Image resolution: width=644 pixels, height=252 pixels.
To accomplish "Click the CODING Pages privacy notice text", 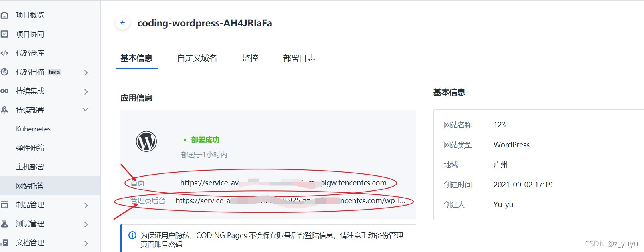I will point(272,240).
